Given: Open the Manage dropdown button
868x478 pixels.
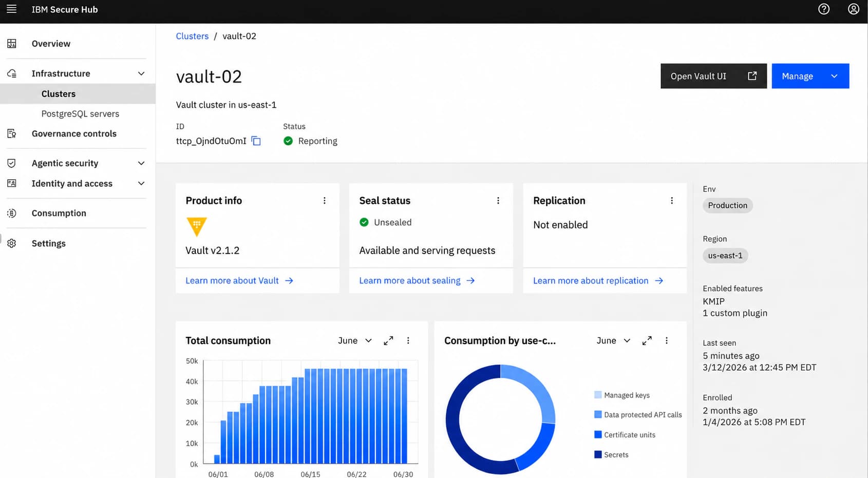Looking at the screenshot, I should click(810, 76).
